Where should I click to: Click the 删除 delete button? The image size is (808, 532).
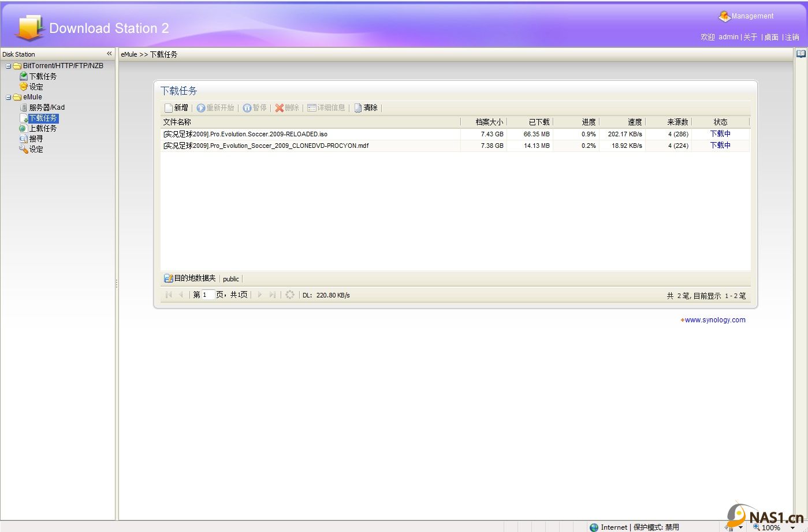click(287, 108)
